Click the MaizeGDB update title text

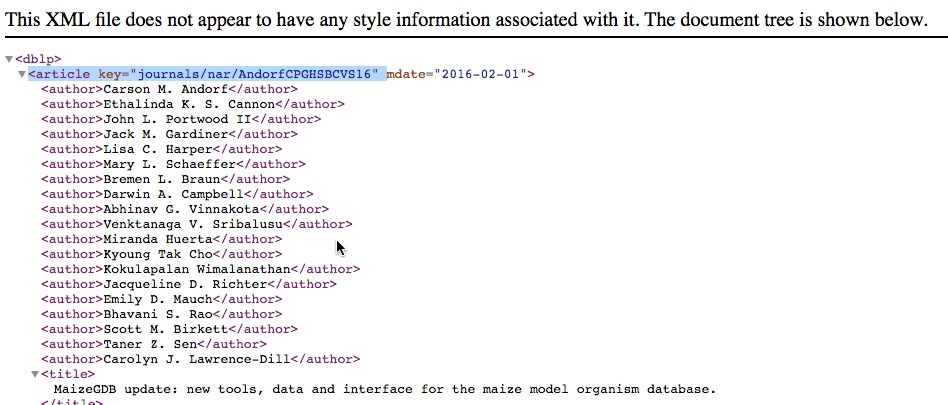click(x=385, y=389)
